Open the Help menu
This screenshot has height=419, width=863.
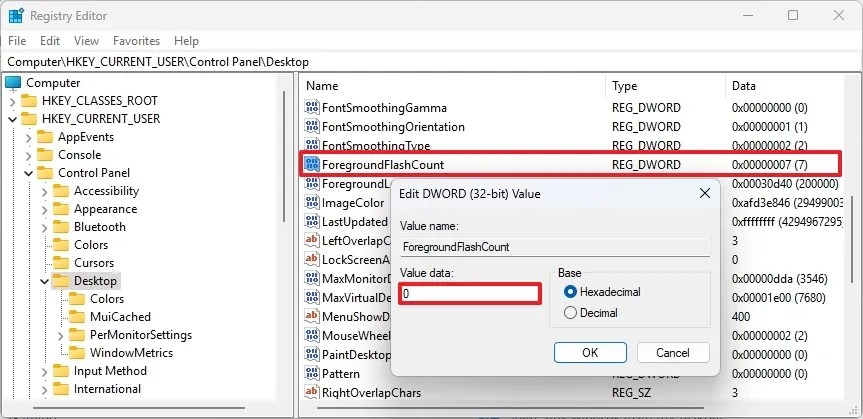186,41
